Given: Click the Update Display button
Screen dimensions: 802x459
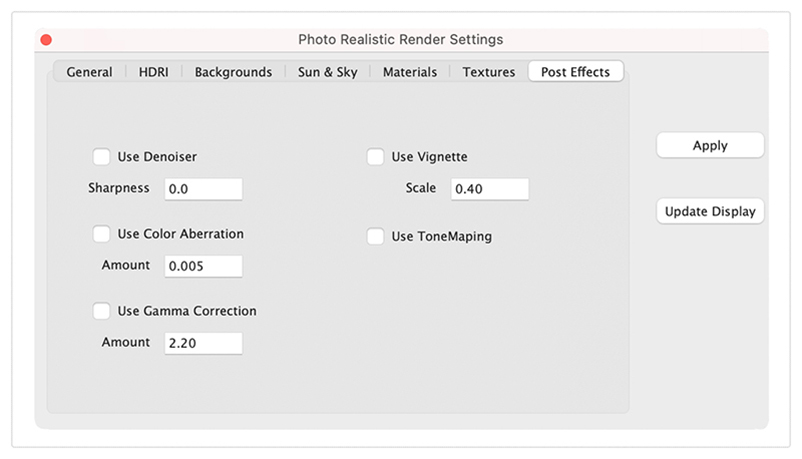Looking at the screenshot, I should pos(710,211).
